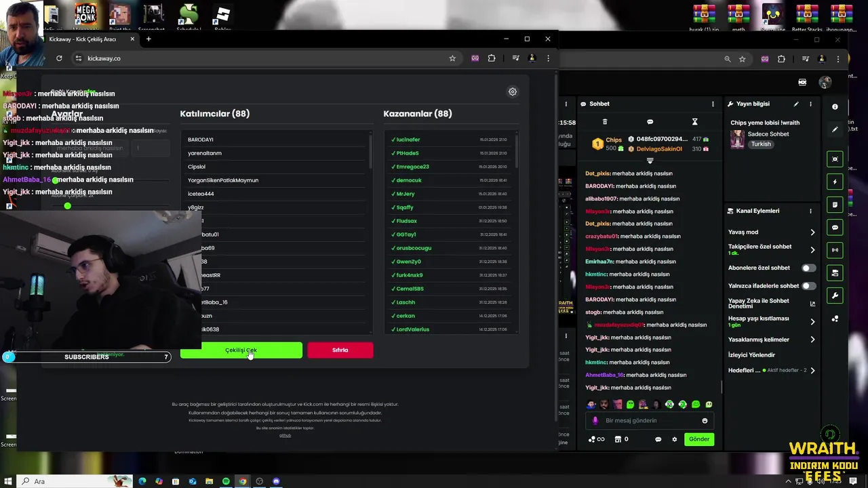Click the green Çekilişi Çek button
Viewport: 868px width, 488px height.
241,350
